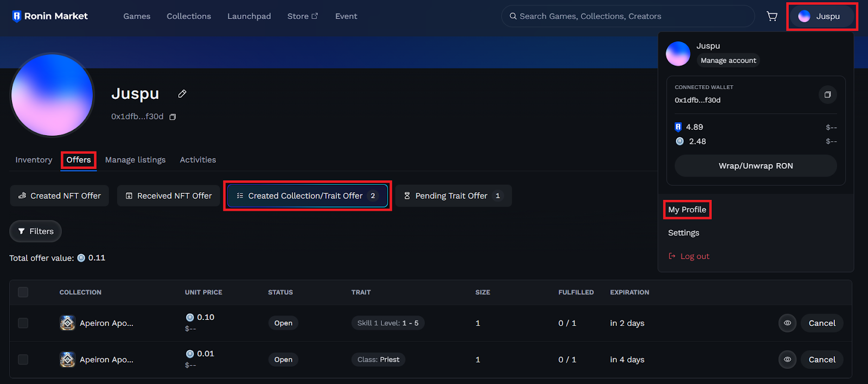Click Apeiron collection icon in 0.10 row

click(67, 323)
